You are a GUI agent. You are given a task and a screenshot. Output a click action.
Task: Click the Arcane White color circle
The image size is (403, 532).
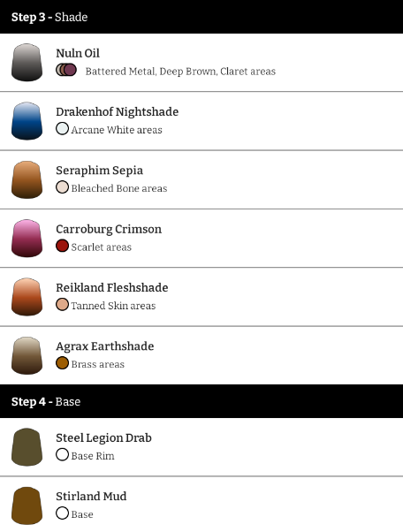62,129
